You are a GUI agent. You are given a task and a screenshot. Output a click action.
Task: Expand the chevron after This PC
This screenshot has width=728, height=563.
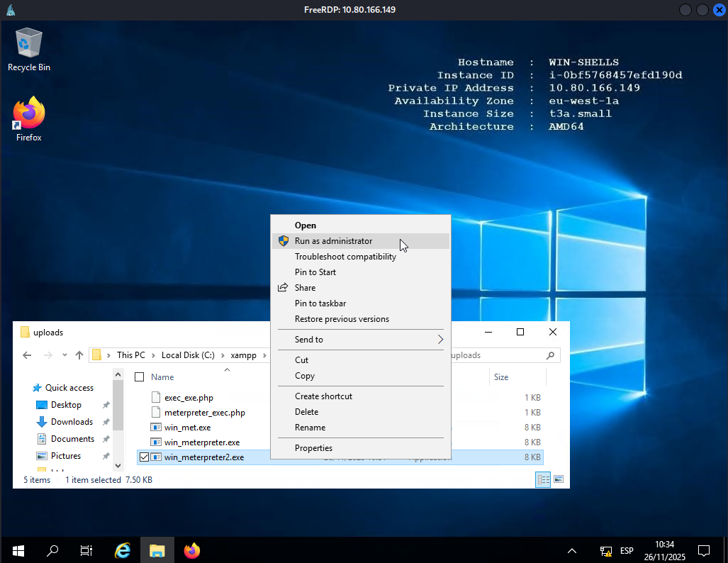pos(153,355)
